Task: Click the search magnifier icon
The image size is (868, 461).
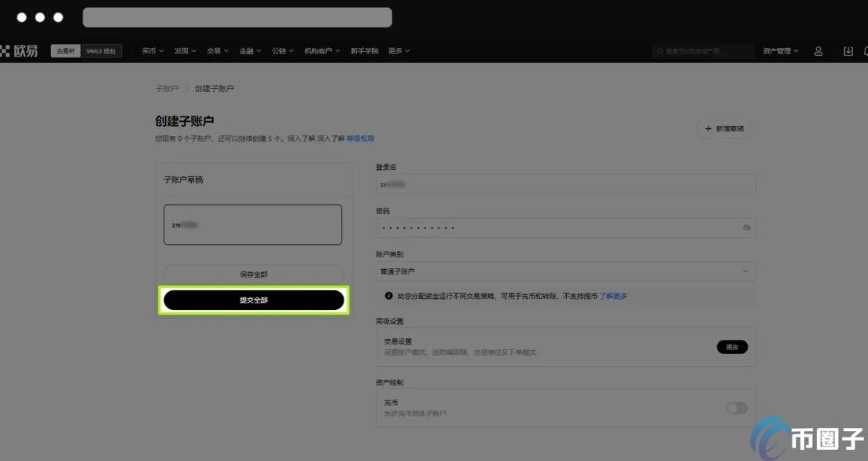Action: click(660, 50)
